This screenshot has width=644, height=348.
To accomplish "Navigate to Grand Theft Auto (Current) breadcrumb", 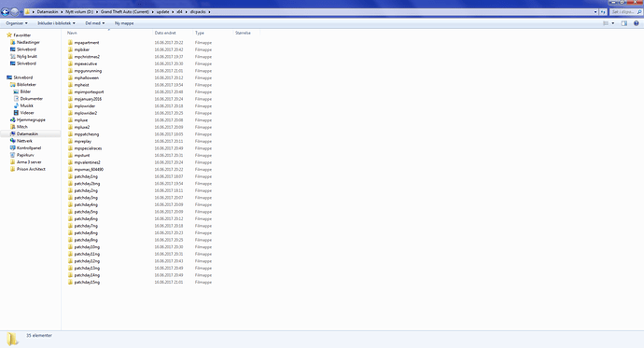I will point(125,12).
